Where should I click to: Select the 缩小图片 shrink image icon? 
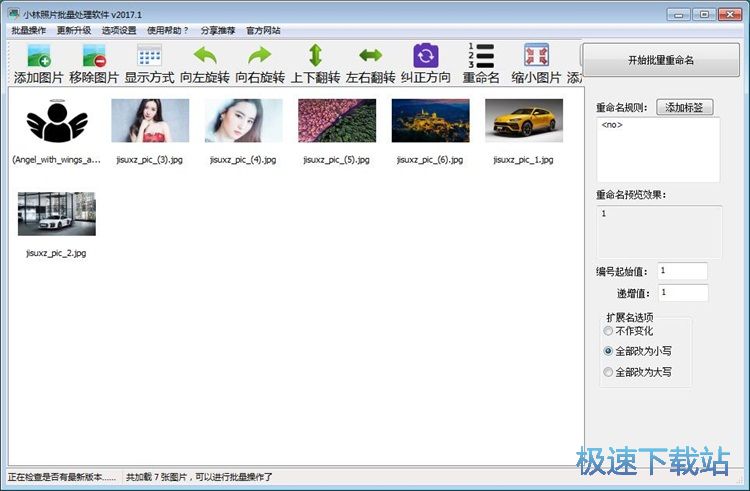(536, 56)
